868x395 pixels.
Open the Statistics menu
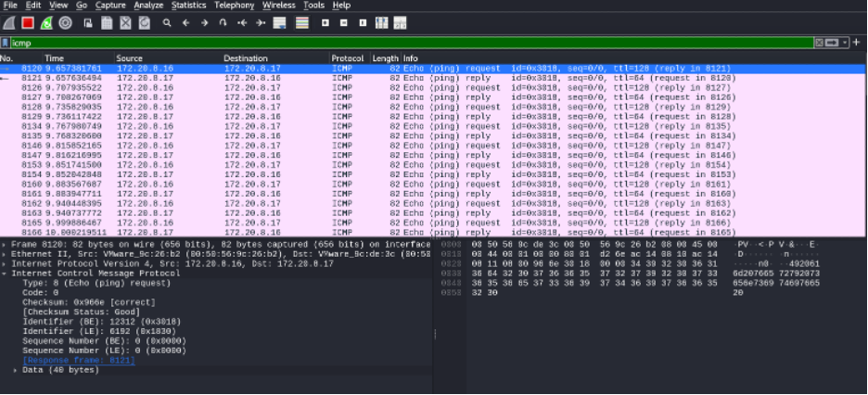point(188,5)
